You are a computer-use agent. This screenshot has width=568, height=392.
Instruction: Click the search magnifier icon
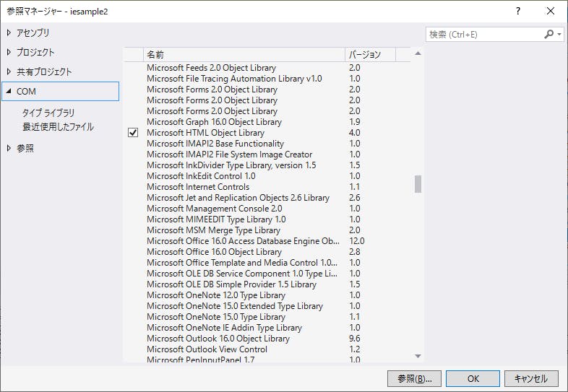(x=548, y=35)
